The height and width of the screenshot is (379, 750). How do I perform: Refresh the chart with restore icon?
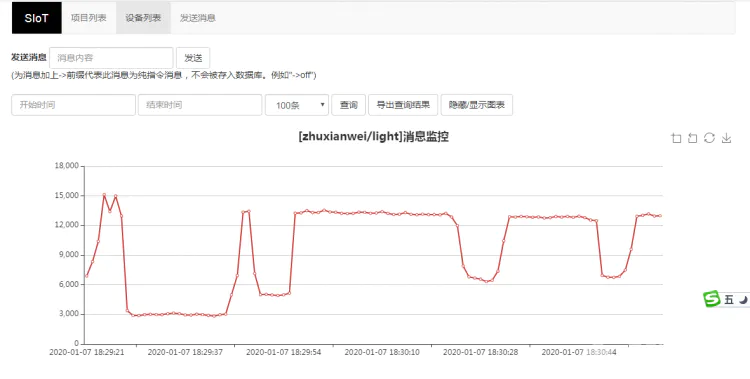click(x=709, y=138)
